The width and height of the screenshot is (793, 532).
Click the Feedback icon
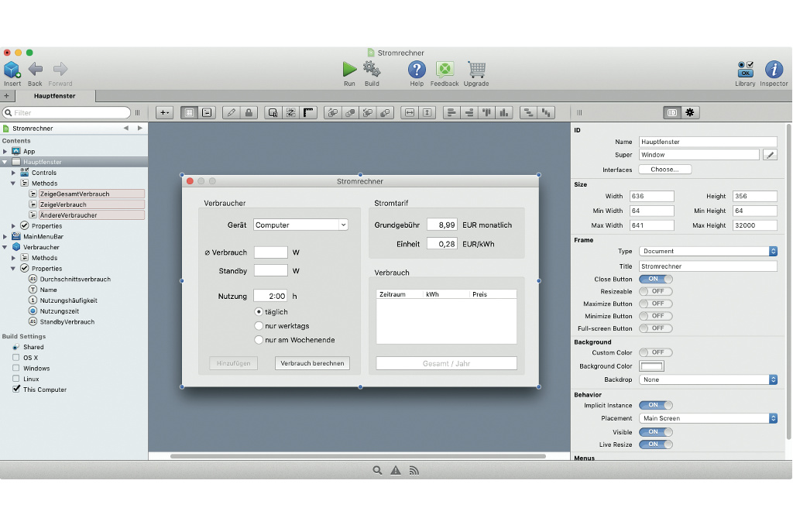click(445, 70)
